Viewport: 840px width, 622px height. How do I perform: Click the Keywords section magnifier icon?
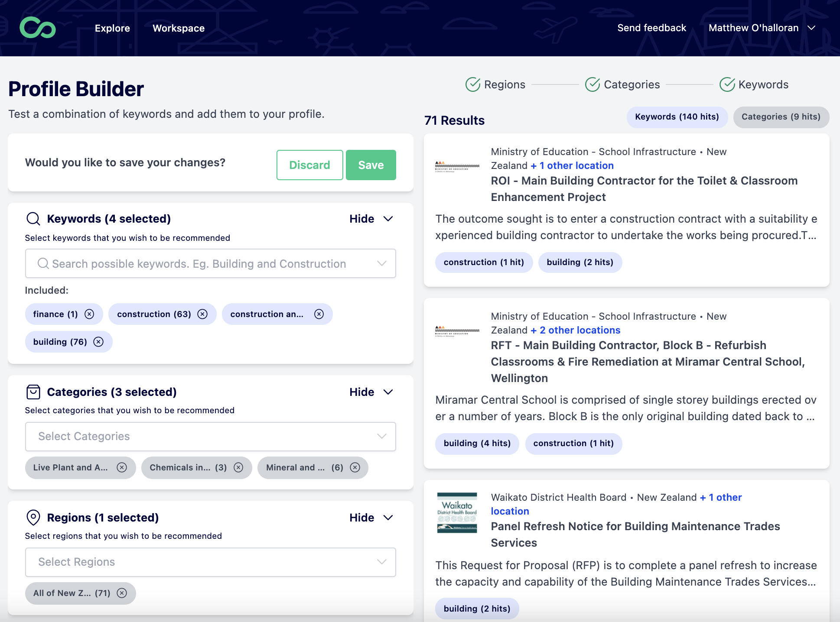click(x=33, y=219)
